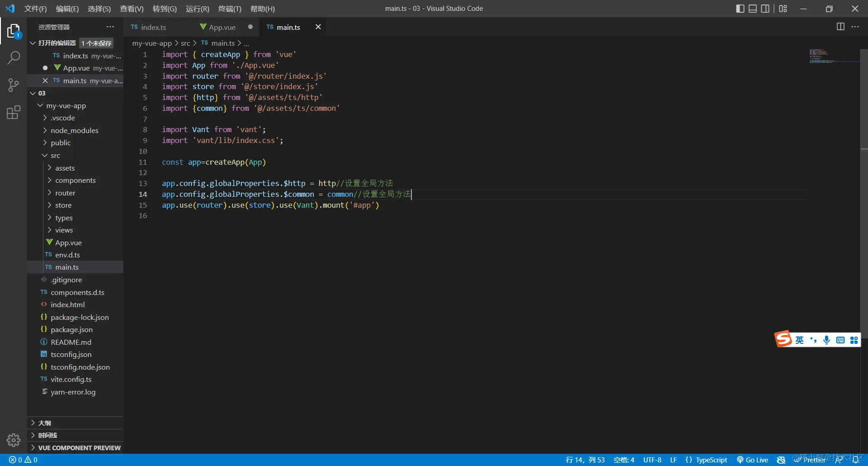The image size is (868, 466).
Task: Open env.d.ts in the file tree
Action: pyautogui.click(x=75, y=255)
